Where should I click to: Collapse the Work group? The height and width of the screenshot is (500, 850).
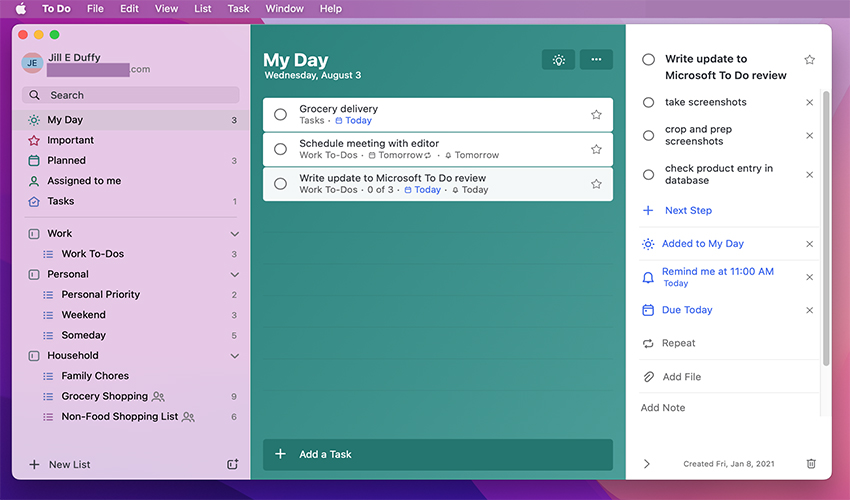tap(235, 234)
